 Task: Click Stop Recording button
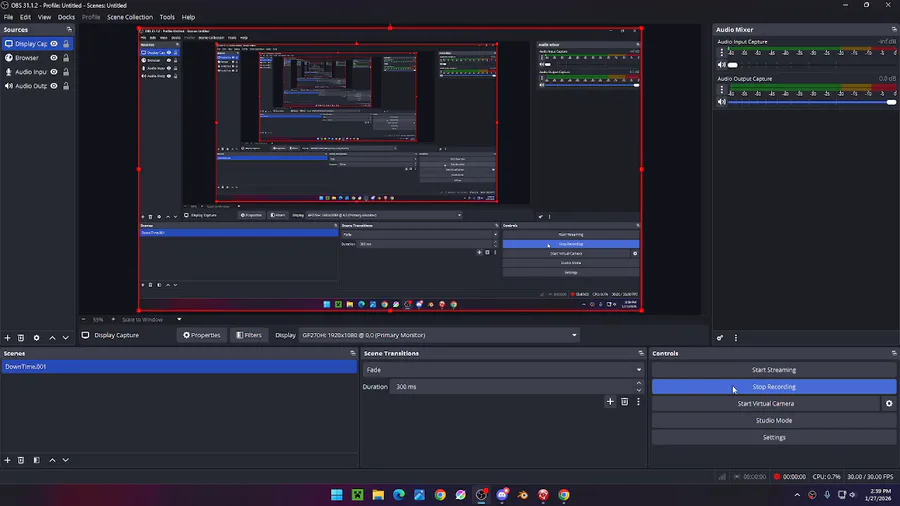(774, 387)
